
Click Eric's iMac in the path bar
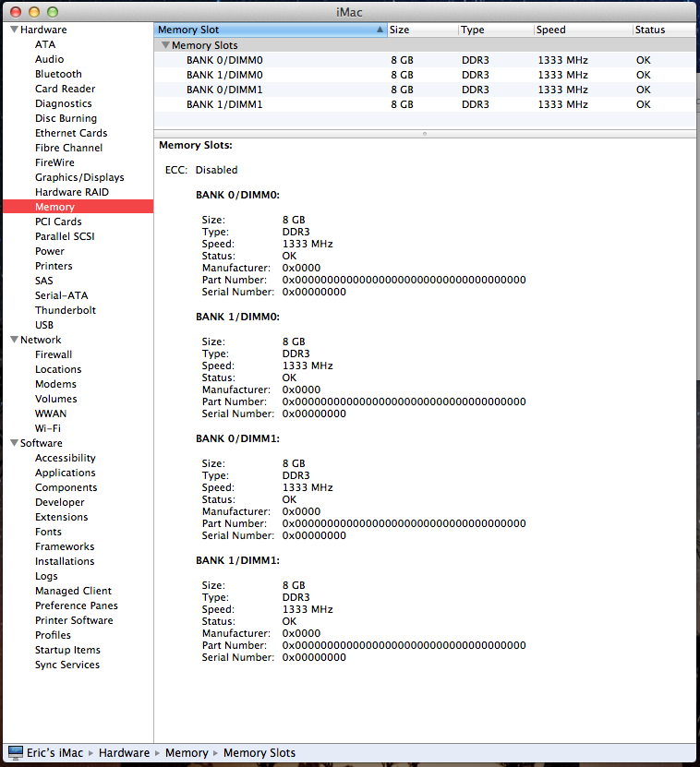point(54,753)
